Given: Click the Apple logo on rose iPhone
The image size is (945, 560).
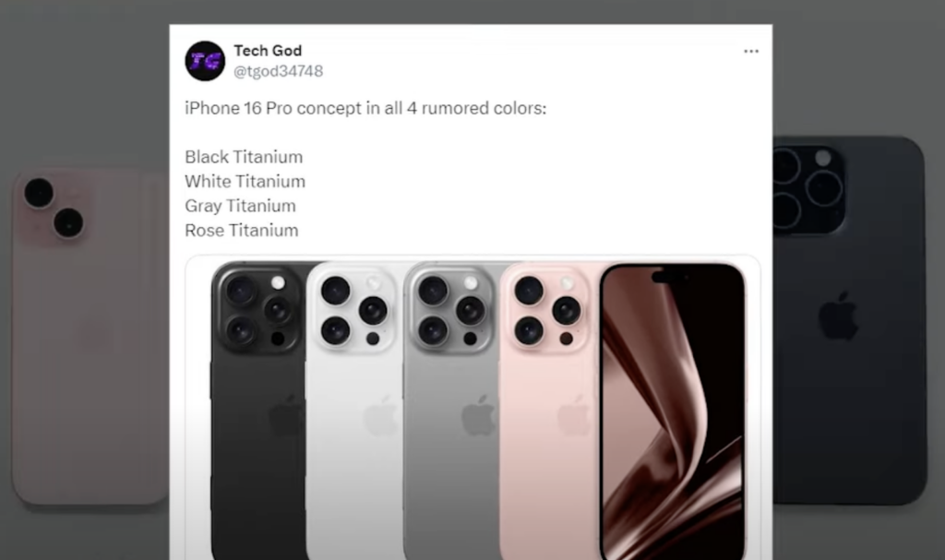Looking at the screenshot, I should (x=574, y=415).
